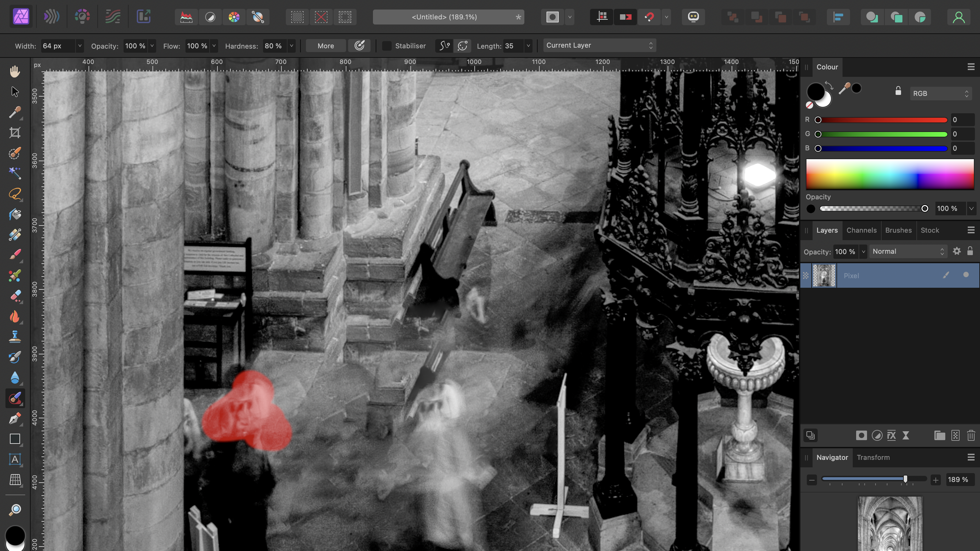Switch to the Brushes tab
The height and width of the screenshot is (551, 980).
[x=898, y=231]
